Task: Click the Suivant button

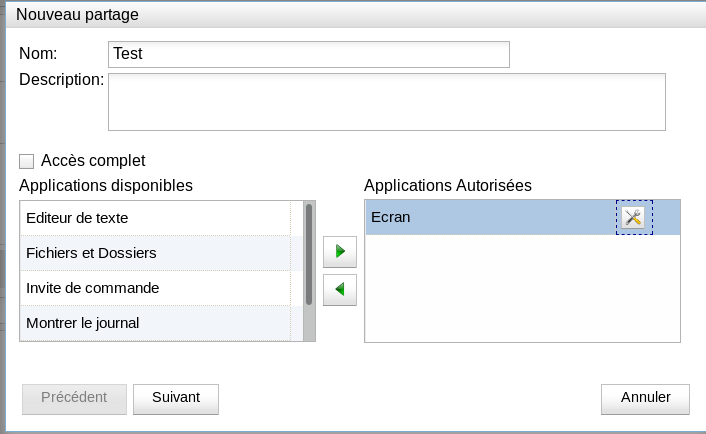Action: [176, 399]
